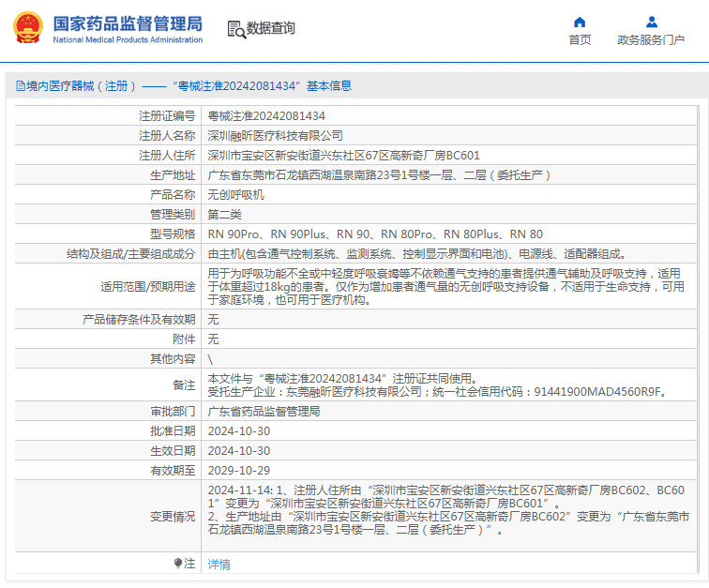
Task: Click the 政务服务门户 person icon
Action: 650,22
